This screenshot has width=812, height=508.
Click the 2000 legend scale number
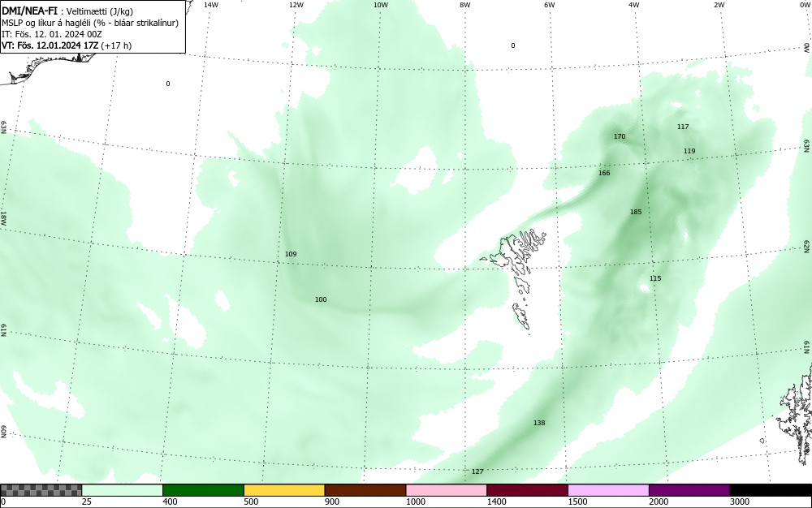coord(659,502)
